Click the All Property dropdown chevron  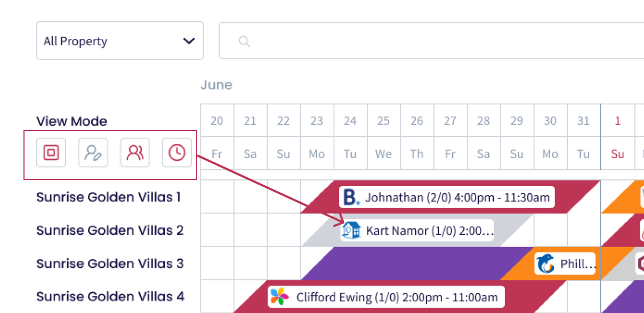pyautogui.click(x=189, y=41)
